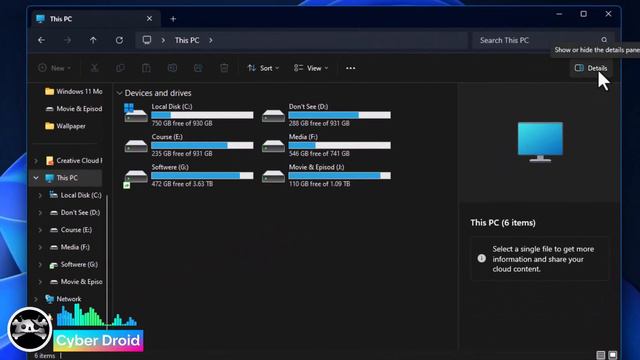Select Creative Cloud Files in sidebar

point(73,161)
